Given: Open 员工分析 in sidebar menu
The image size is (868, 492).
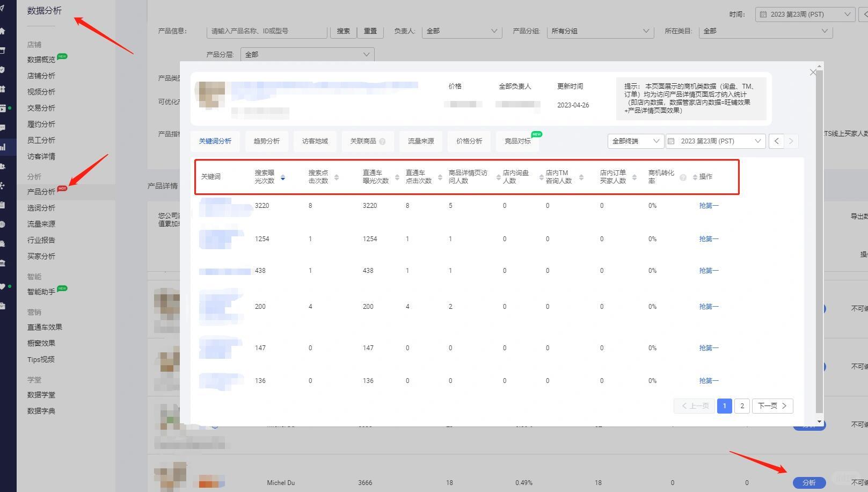Looking at the screenshot, I should coord(41,140).
